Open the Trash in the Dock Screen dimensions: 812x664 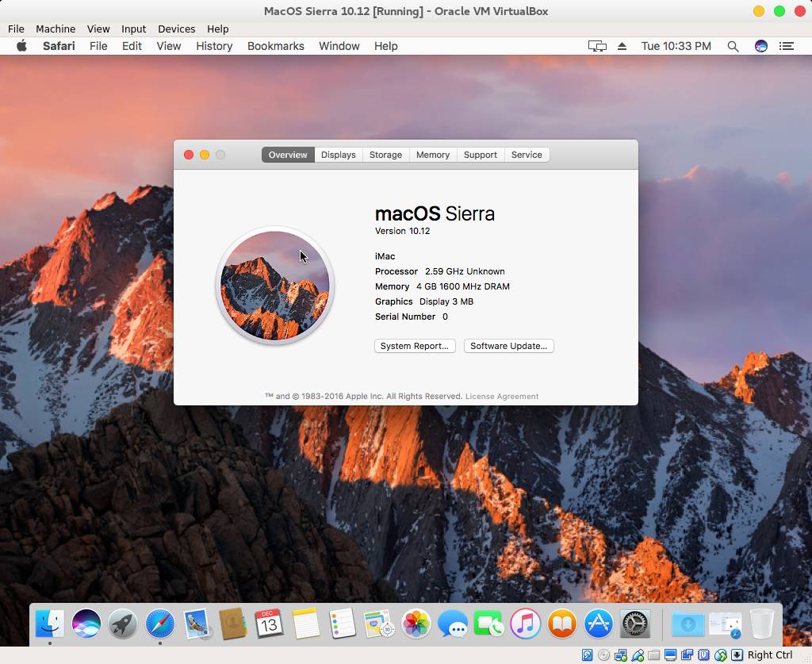[762, 623]
